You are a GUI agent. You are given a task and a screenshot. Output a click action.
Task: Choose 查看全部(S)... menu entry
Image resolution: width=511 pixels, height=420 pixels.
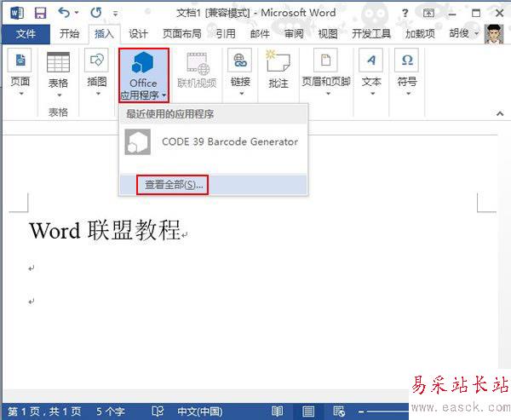213,185
